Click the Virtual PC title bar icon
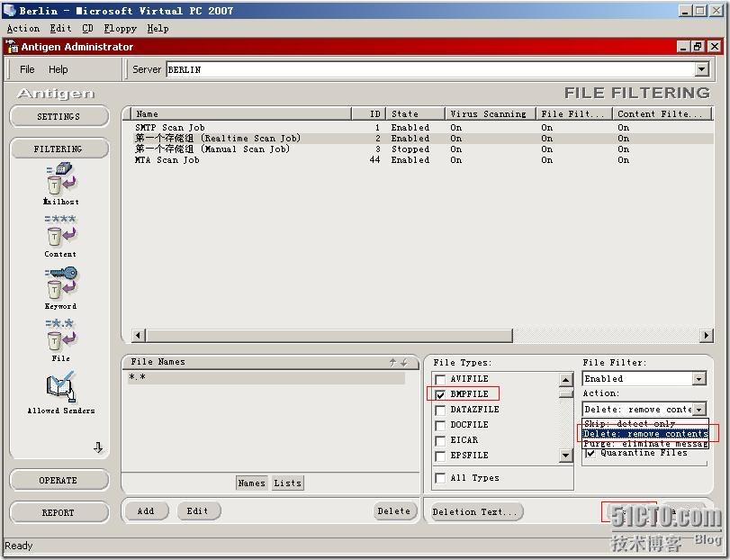The width and height of the screenshot is (730, 560). pyautogui.click(x=9, y=10)
